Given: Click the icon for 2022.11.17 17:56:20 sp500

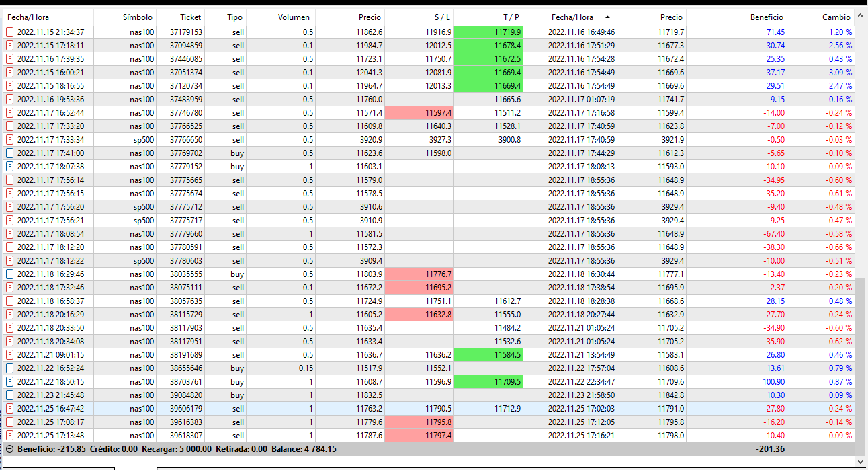Looking at the screenshot, I should (9, 206).
